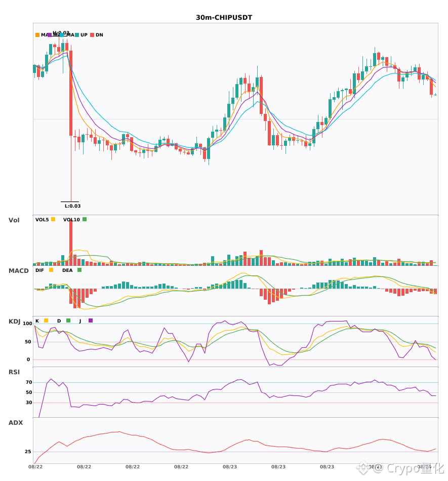Toggle the green DEA legend swatch
Screen dimensions: 448x481
(79, 270)
